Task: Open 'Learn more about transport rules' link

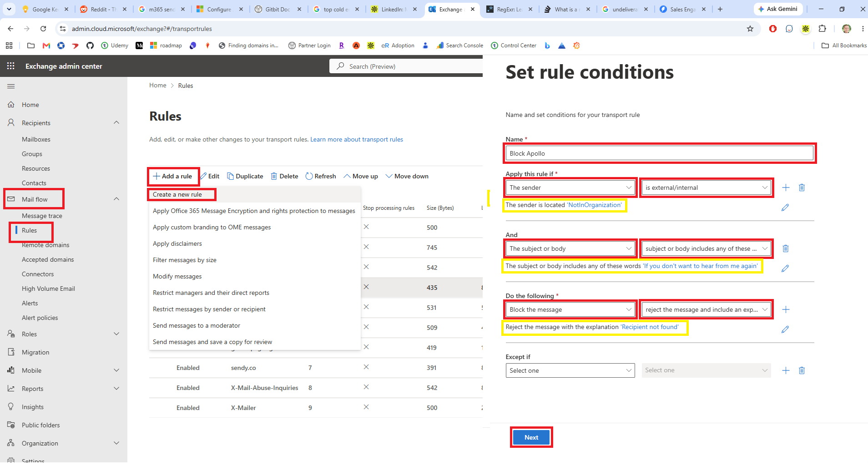Action: coord(357,139)
